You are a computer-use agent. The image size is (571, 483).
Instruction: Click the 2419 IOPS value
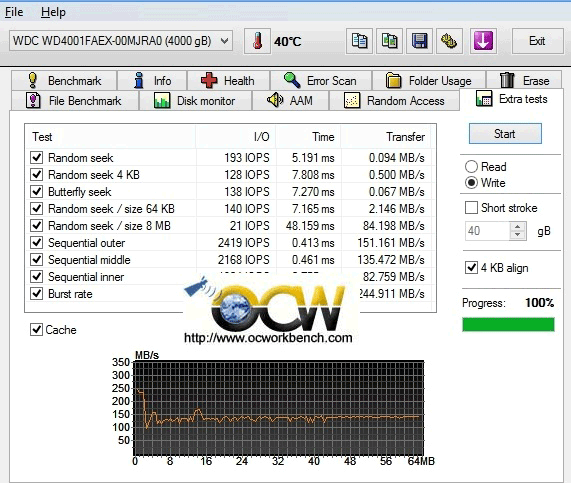pyautogui.click(x=244, y=243)
